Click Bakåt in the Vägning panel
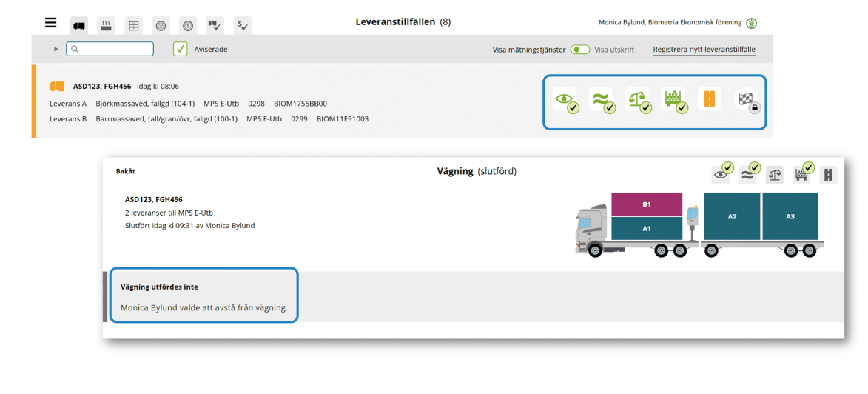 [126, 171]
